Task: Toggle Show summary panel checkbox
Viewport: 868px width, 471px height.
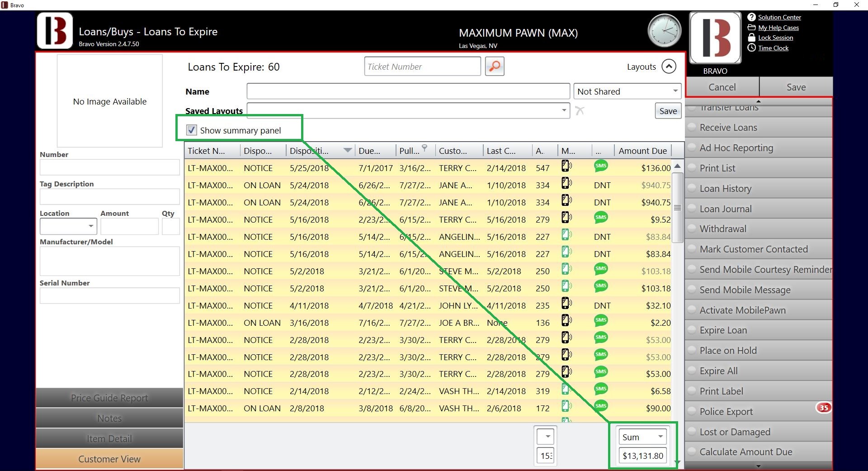Action: tap(192, 130)
